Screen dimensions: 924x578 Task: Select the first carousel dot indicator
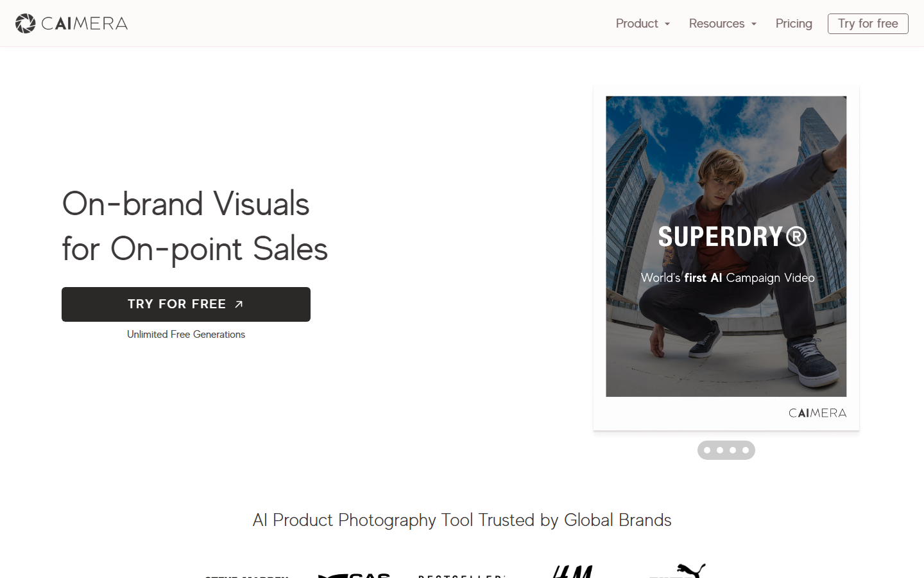tap(707, 450)
